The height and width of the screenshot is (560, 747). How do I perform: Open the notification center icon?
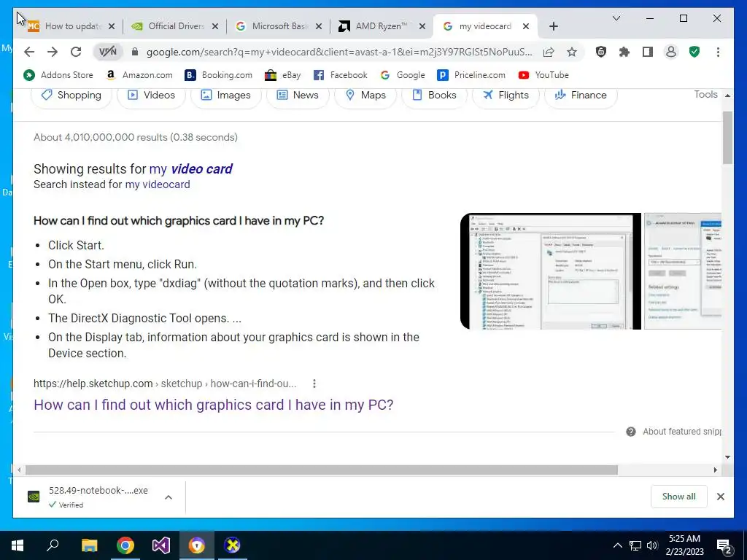click(x=724, y=546)
